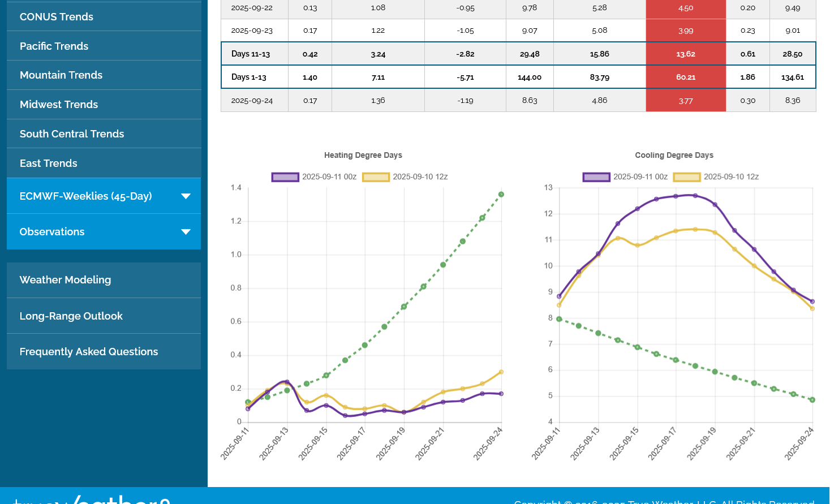Open Frequently Asked Questions
Screen dimensions: 830x504
pyautogui.click(x=89, y=352)
